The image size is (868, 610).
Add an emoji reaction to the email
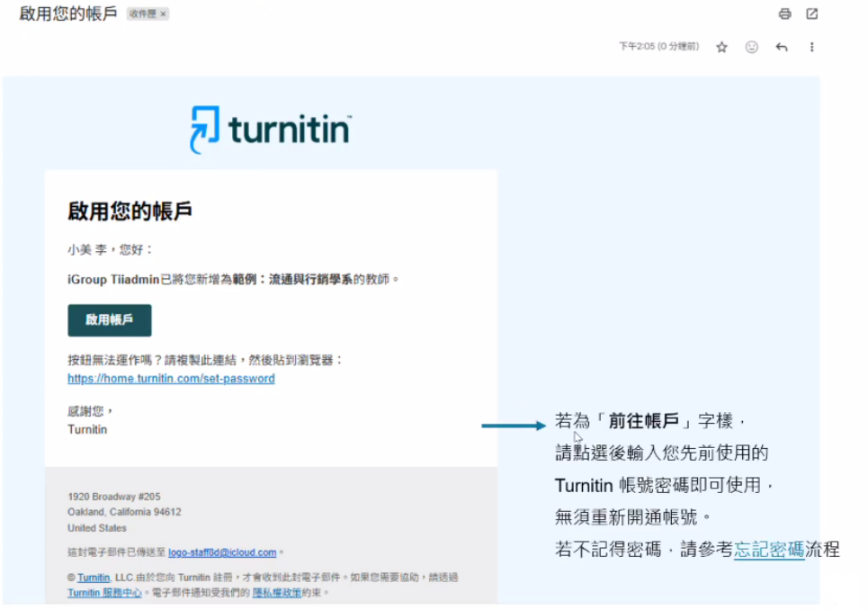(x=751, y=47)
